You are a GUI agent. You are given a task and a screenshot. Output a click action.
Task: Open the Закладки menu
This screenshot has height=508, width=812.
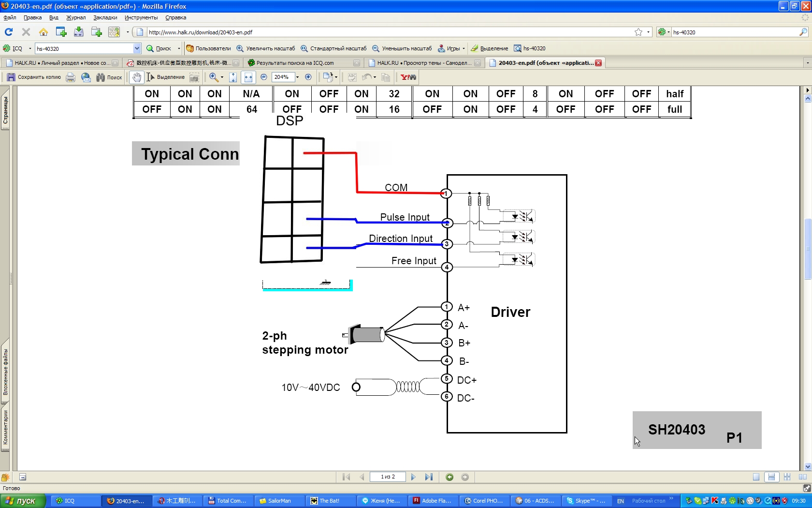pos(105,17)
